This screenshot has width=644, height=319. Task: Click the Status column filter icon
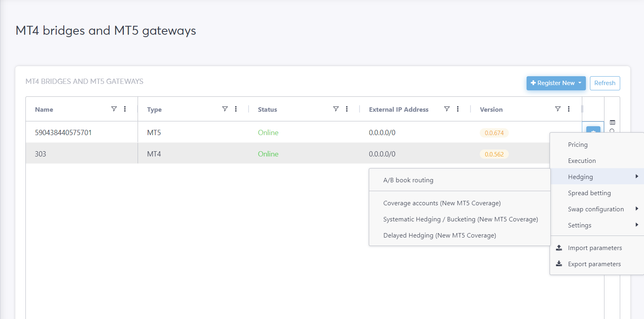point(336,109)
